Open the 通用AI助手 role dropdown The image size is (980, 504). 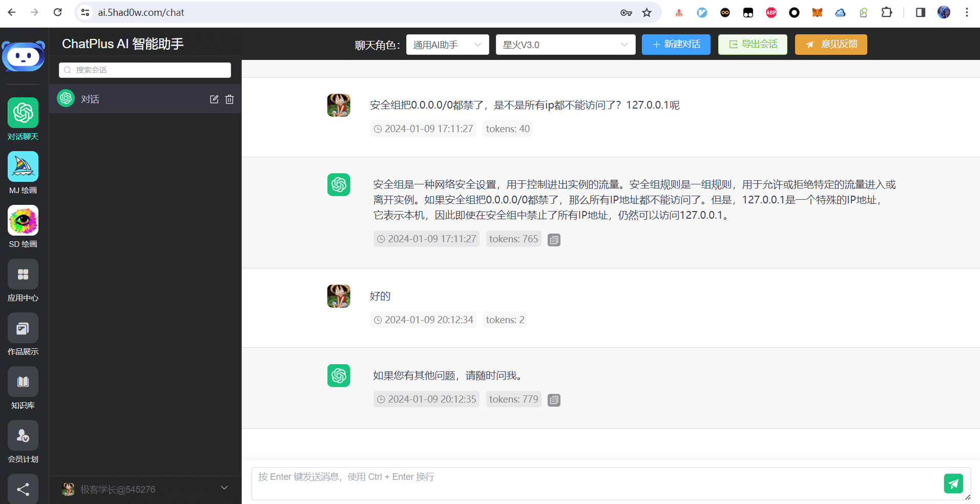tap(447, 45)
